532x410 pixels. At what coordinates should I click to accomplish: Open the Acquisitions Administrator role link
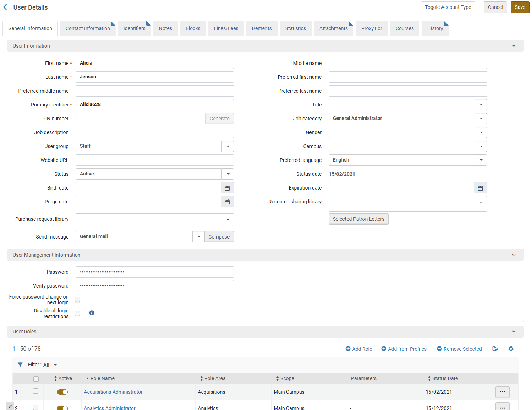(x=113, y=392)
